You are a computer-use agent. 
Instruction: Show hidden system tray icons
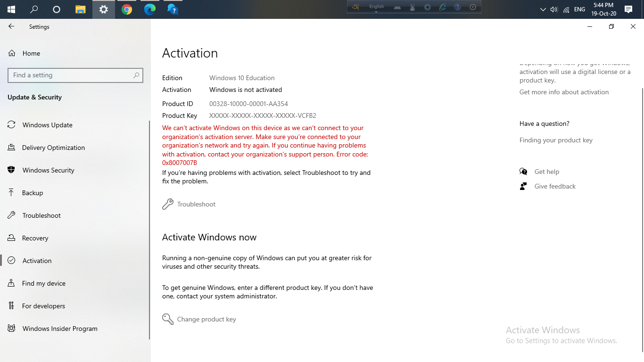[543, 9]
